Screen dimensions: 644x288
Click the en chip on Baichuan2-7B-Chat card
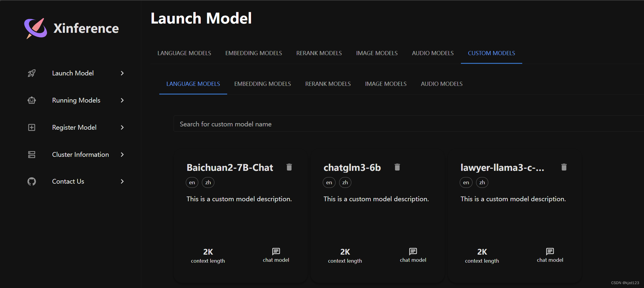(x=192, y=182)
